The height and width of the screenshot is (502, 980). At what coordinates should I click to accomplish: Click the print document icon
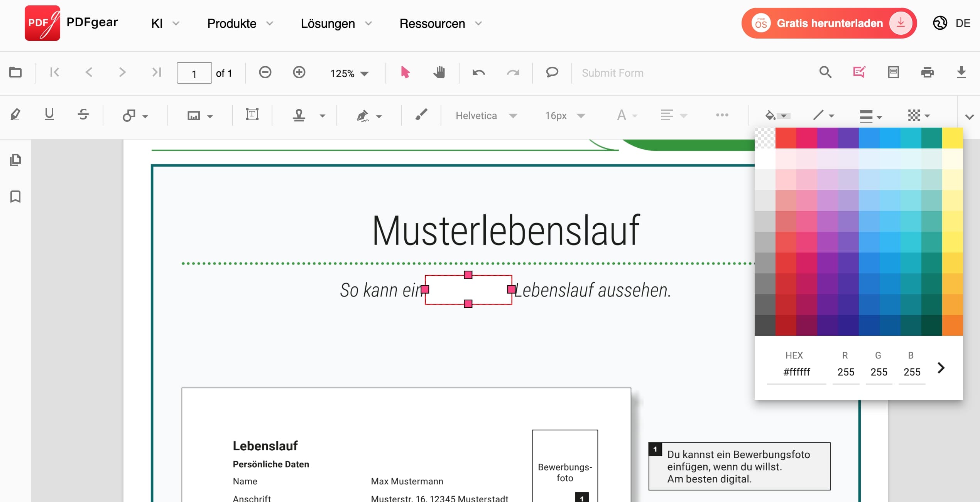coord(928,72)
